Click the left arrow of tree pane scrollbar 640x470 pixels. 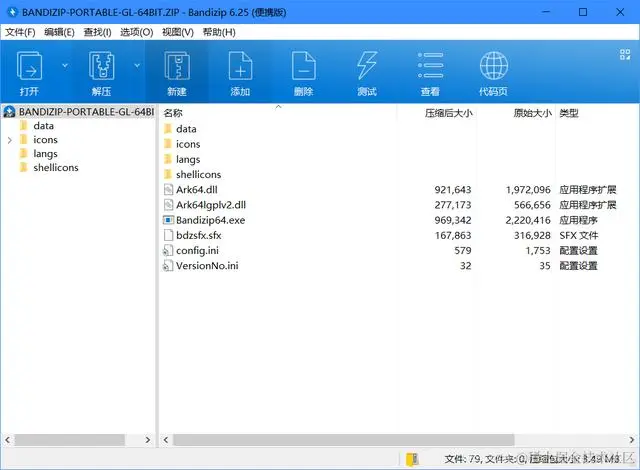click(x=7, y=440)
